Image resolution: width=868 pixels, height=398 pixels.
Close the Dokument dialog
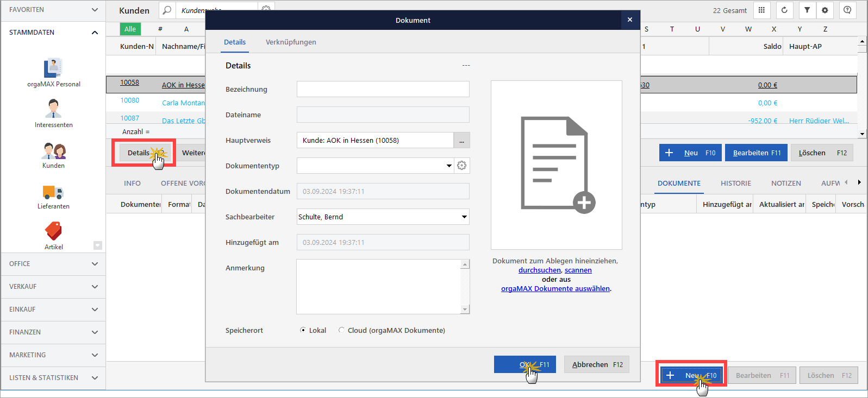(x=630, y=20)
